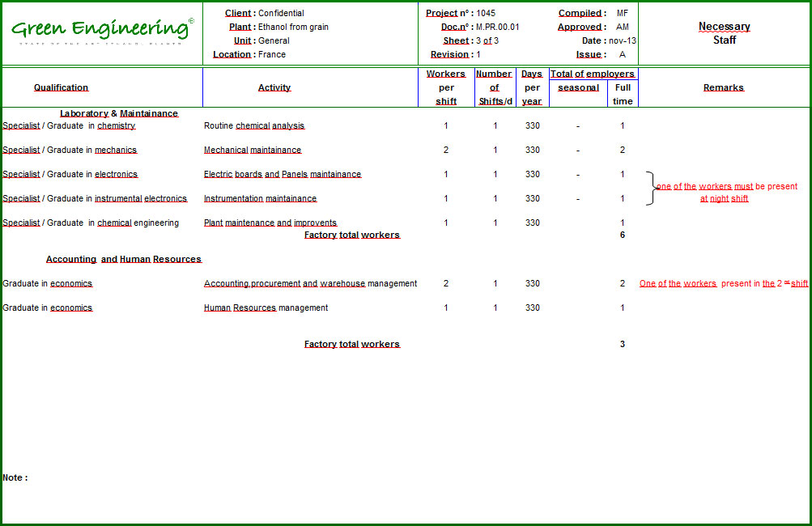
Task: Select the 'Sheet : 3 of 3' field
Action: [x=470, y=41]
